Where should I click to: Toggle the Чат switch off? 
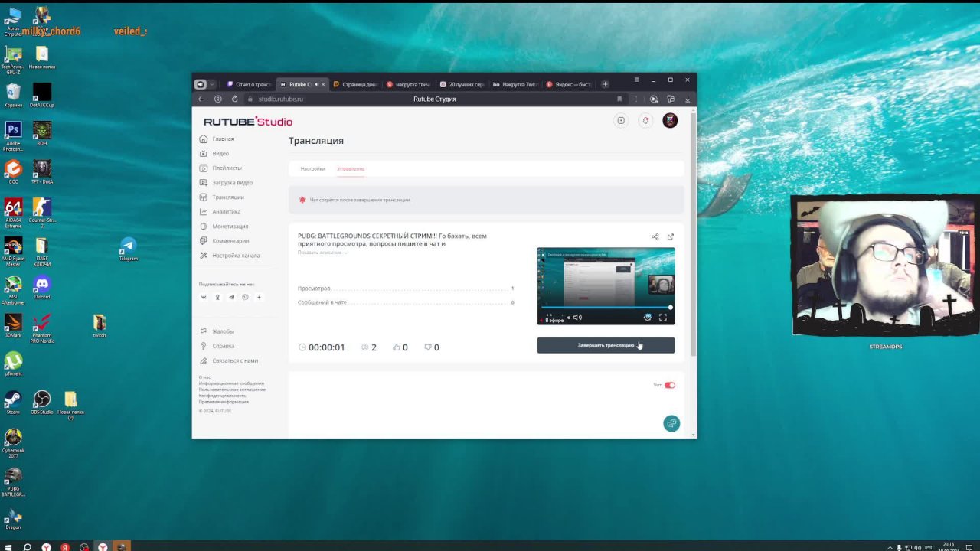tap(670, 386)
